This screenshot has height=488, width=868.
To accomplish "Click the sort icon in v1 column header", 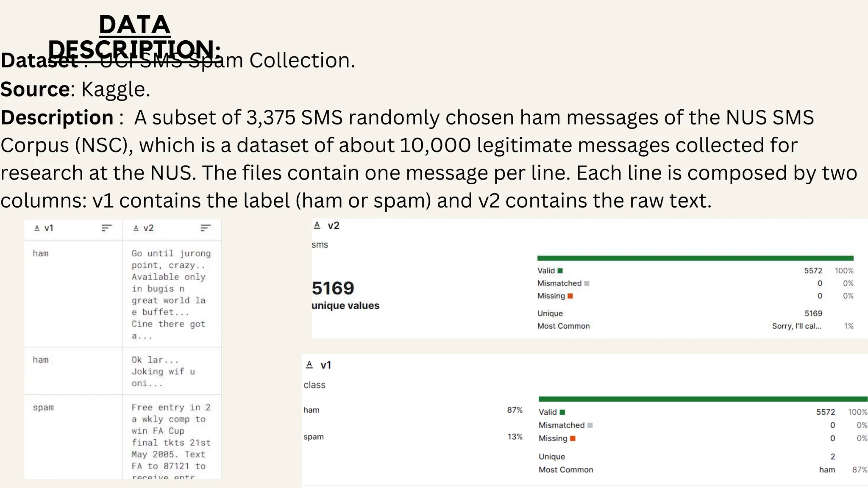I will [x=106, y=228].
